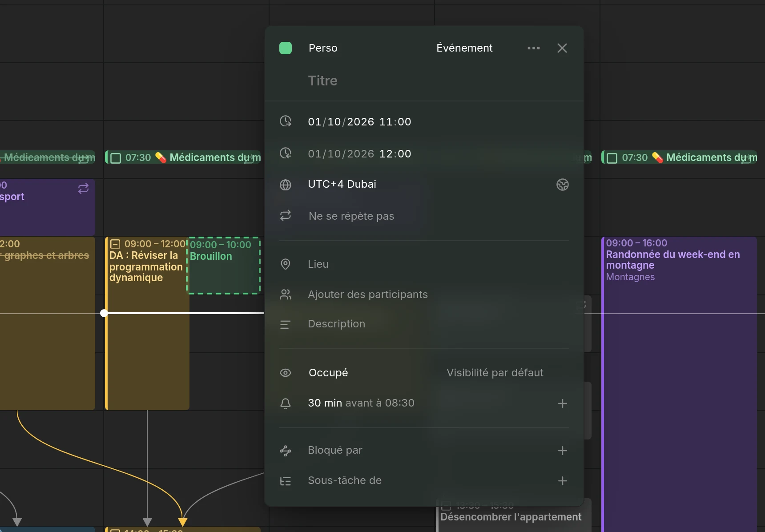The width and height of the screenshot is (765, 532).
Task: Click the location pin icon
Action: tap(286, 264)
